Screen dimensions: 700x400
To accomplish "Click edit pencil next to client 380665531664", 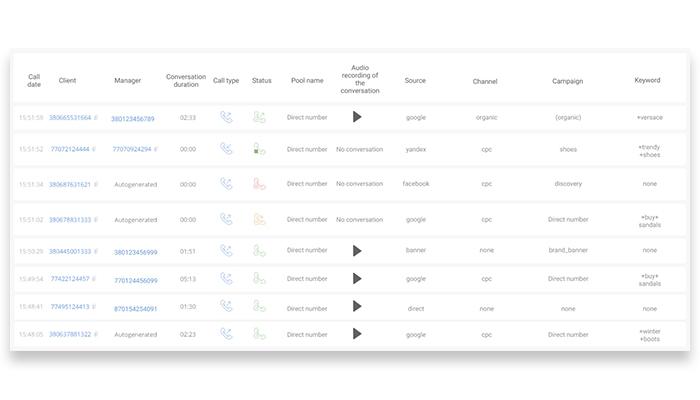I will coord(96,118).
